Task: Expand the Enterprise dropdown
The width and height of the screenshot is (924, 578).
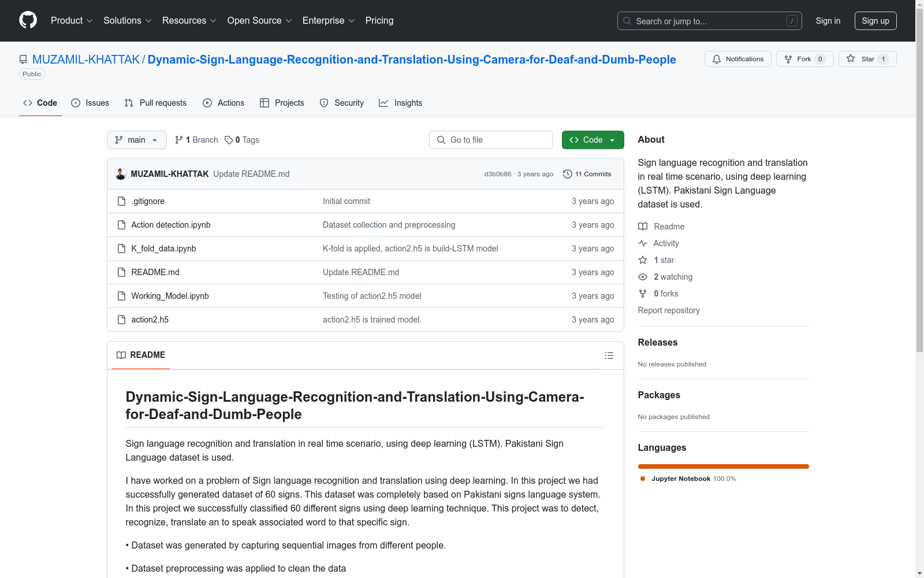Action: [x=329, y=21]
